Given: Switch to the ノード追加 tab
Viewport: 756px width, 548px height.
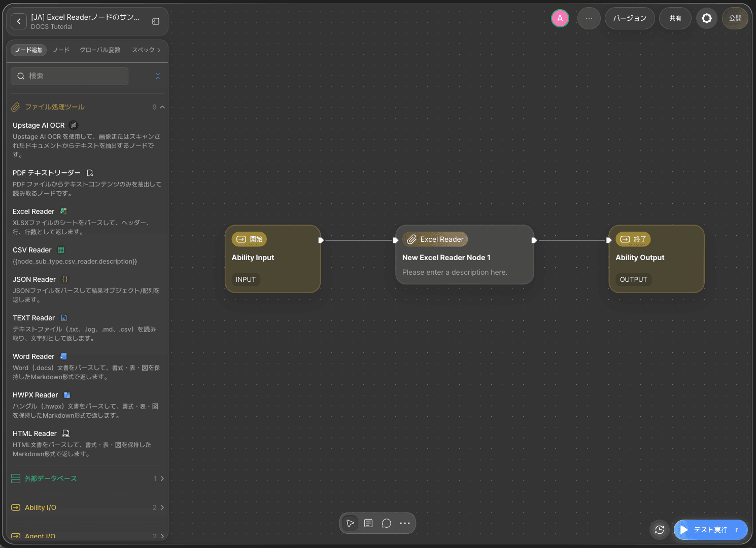Looking at the screenshot, I should 28,50.
